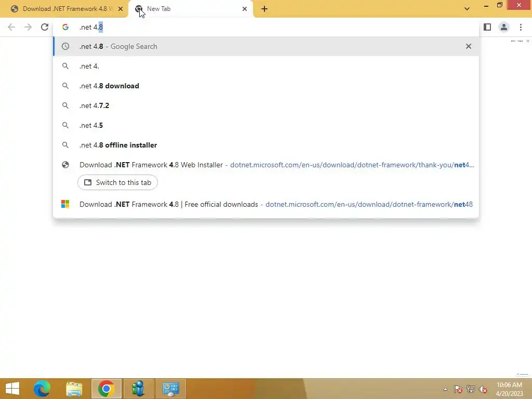Open the Control Panel taskbar icon
The width and height of the screenshot is (532, 399).
click(x=170, y=389)
